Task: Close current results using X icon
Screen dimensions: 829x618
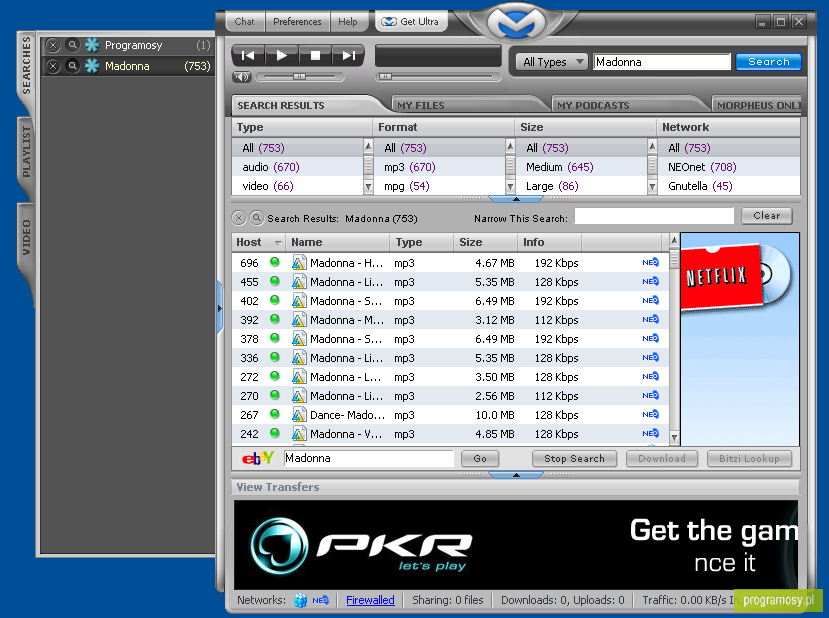Action: (239, 218)
